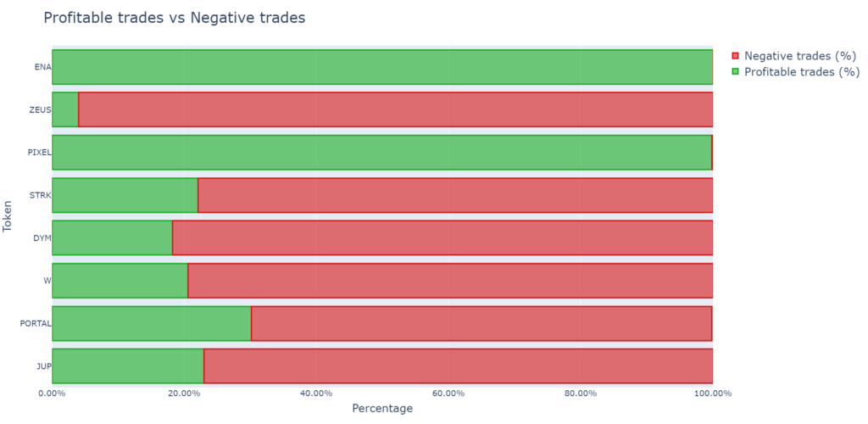This screenshot has width=868, height=424.
Task: Click the small green ZEUS profitable bar
Action: (65, 109)
